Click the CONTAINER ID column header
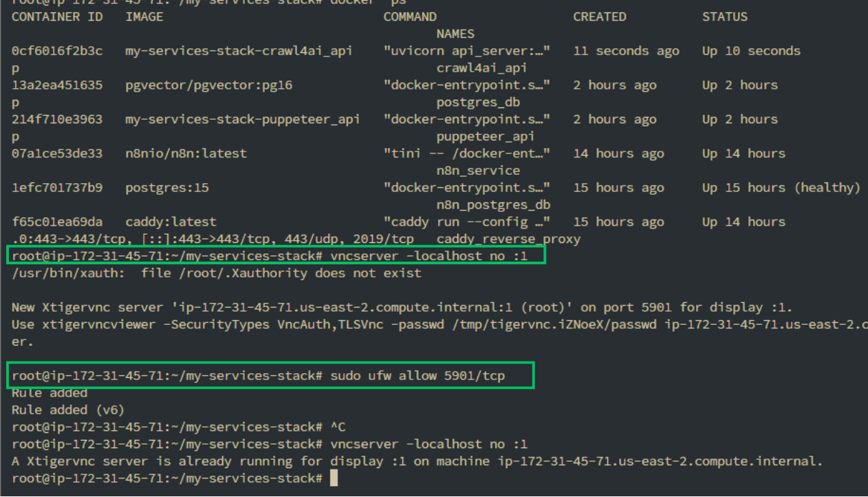 [x=57, y=17]
